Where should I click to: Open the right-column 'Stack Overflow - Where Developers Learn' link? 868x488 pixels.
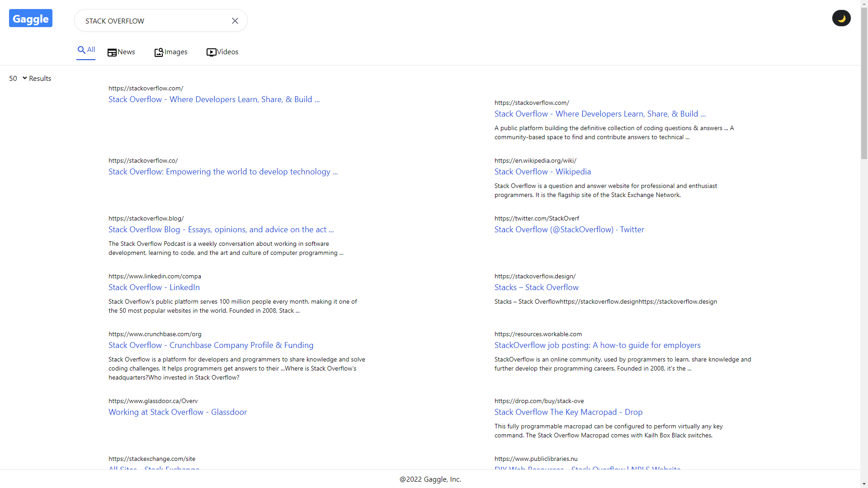600,114
